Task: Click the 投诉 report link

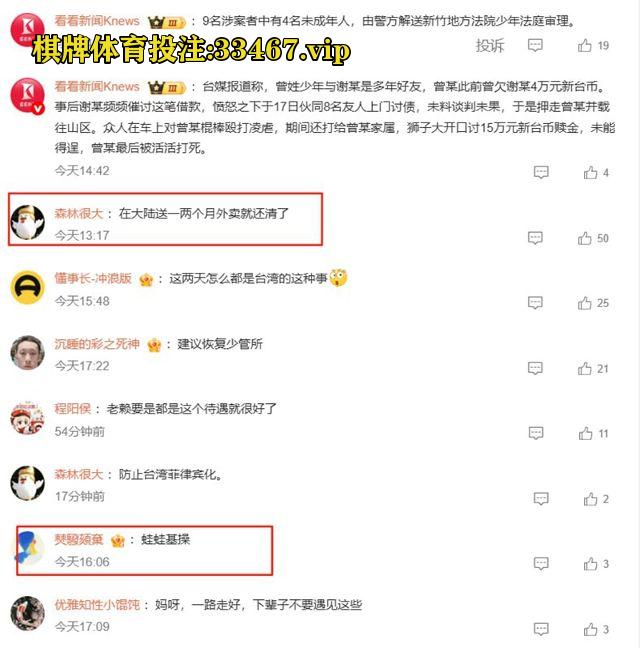Action: [x=490, y=45]
